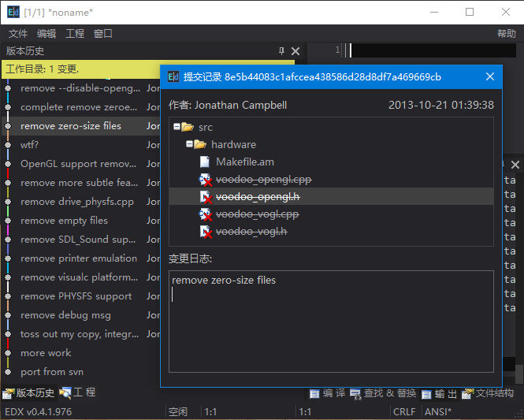The width and height of the screenshot is (524, 420).
Task: Click deleted voodoo_vogl.h file icon
Action: (205, 232)
